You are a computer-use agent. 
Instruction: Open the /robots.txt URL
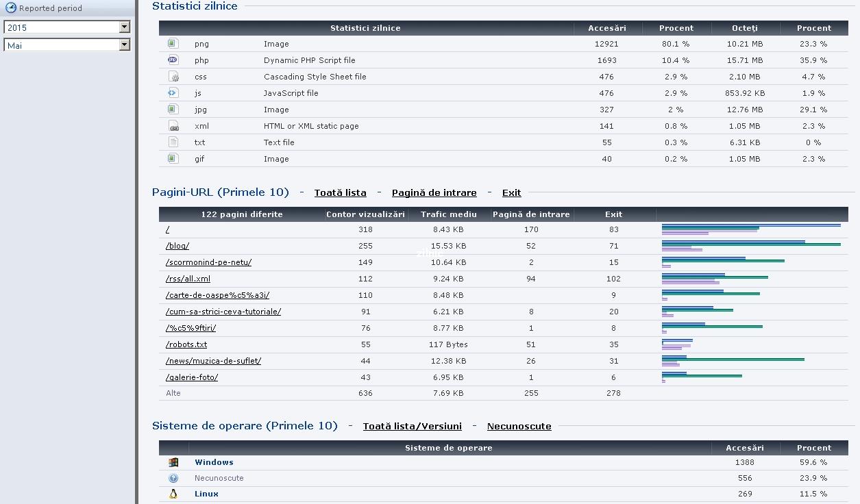coord(186,344)
